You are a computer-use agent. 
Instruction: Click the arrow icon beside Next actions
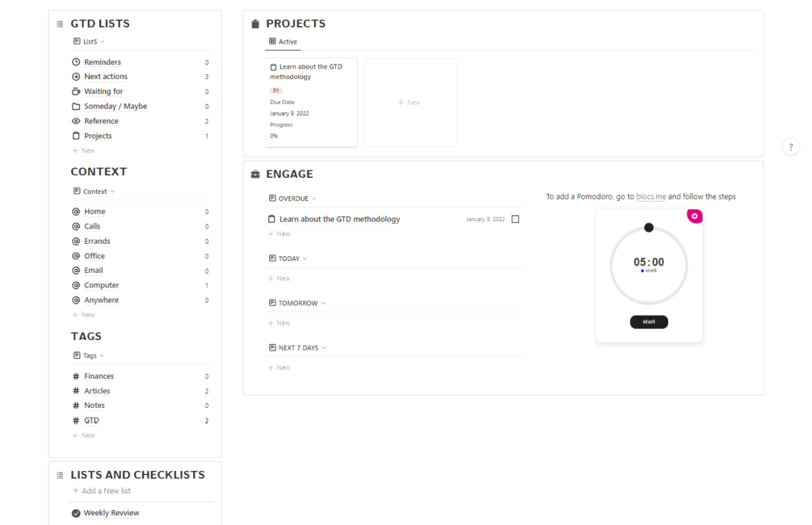(x=76, y=77)
